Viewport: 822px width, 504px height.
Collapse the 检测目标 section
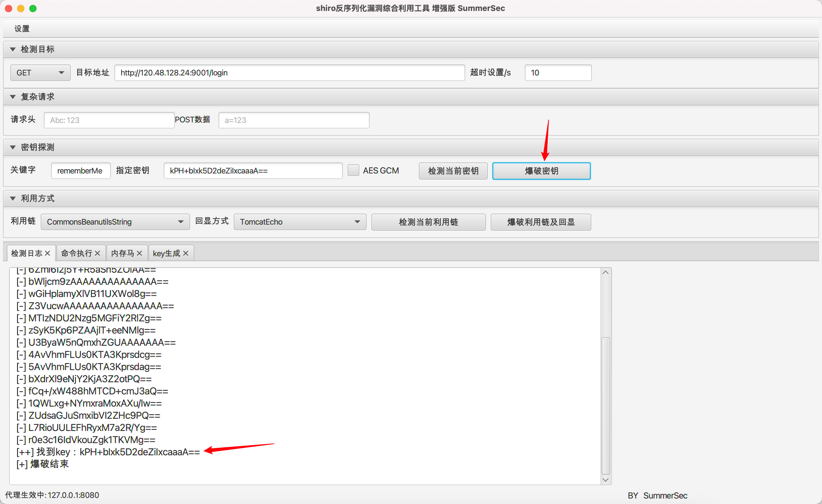(13, 49)
